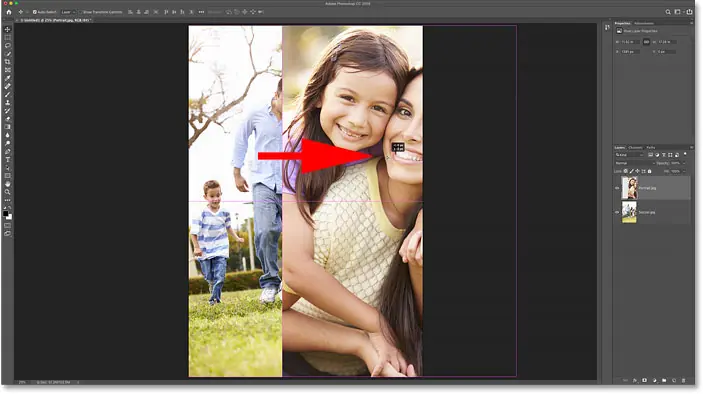Screen dimensions: 703x394
Task: Select the Brush tool
Action: 8,95
